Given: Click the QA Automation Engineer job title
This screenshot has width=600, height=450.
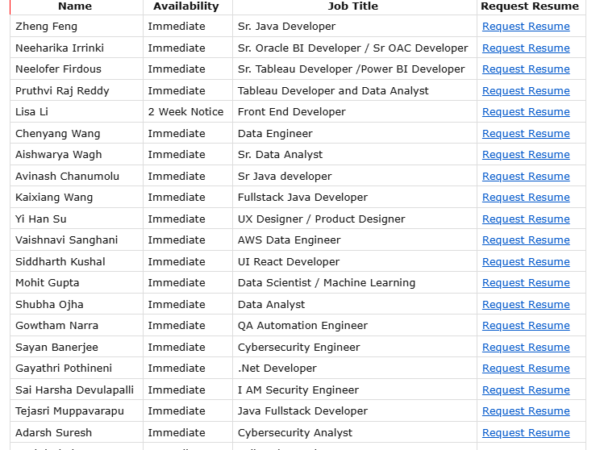Looking at the screenshot, I should [303, 326].
